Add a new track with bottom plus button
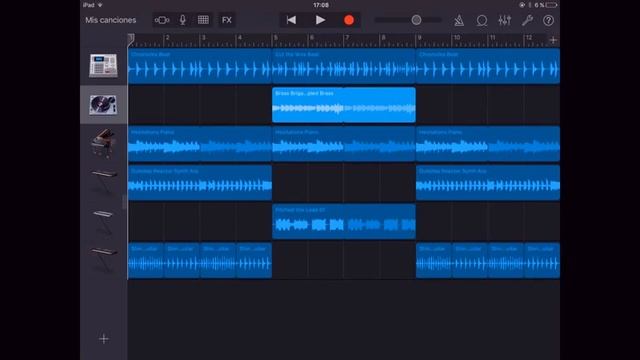The width and height of the screenshot is (640, 360). pyautogui.click(x=104, y=338)
